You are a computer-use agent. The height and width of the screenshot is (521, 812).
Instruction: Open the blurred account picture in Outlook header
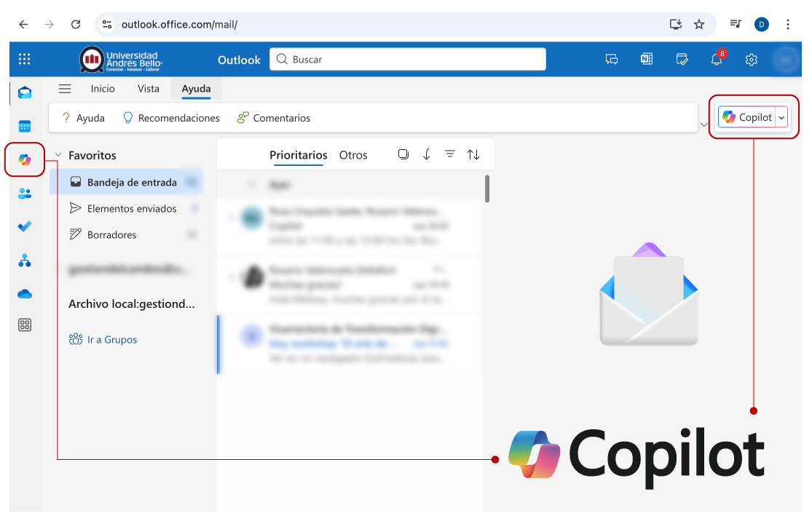click(x=786, y=60)
